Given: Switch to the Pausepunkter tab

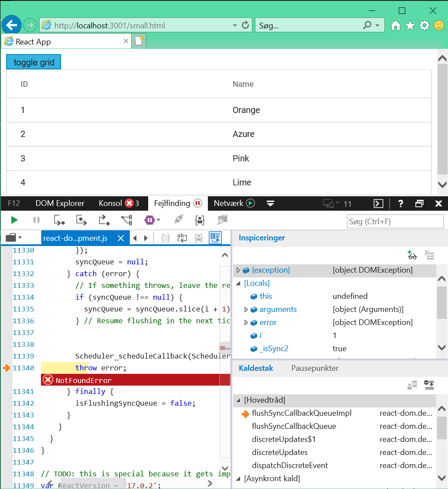Looking at the screenshot, I should [x=315, y=368].
